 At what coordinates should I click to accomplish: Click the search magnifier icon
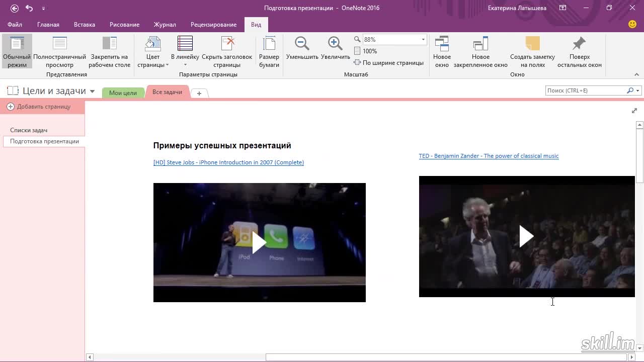(x=630, y=90)
